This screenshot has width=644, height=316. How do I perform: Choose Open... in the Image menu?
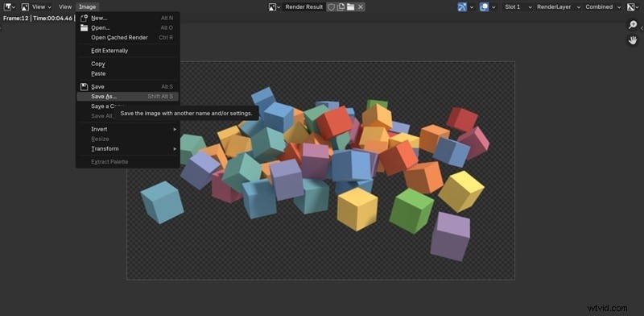[127, 27]
